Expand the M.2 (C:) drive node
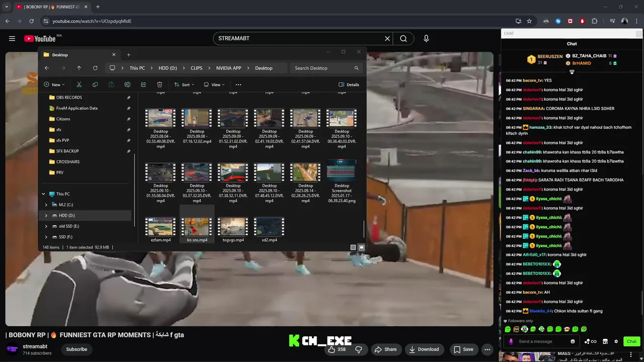This screenshot has height=362, width=644. [46, 205]
